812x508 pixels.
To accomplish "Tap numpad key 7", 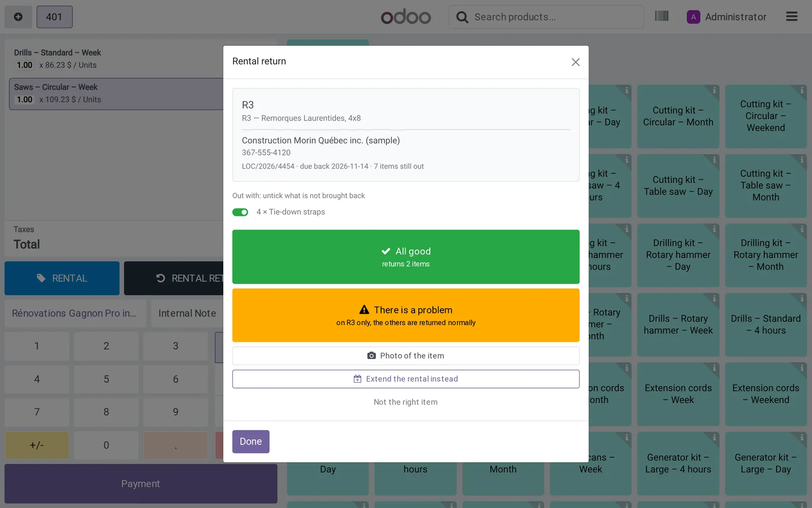I will [37, 412].
